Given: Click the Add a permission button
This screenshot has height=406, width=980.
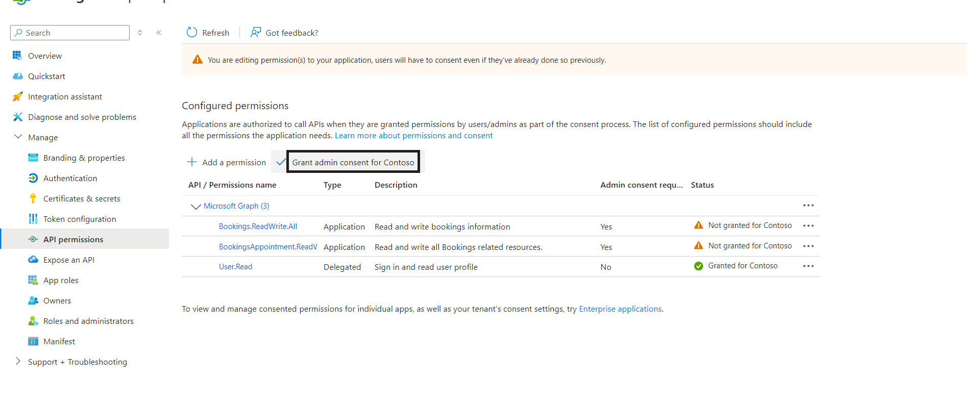Looking at the screenshot, I should [x=227, y=162].
